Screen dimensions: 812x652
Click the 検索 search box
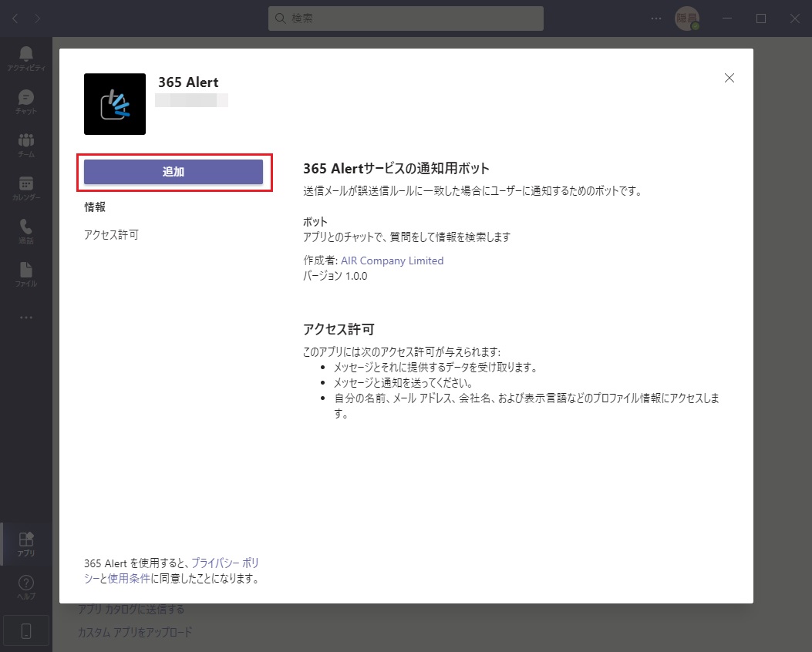406,18
